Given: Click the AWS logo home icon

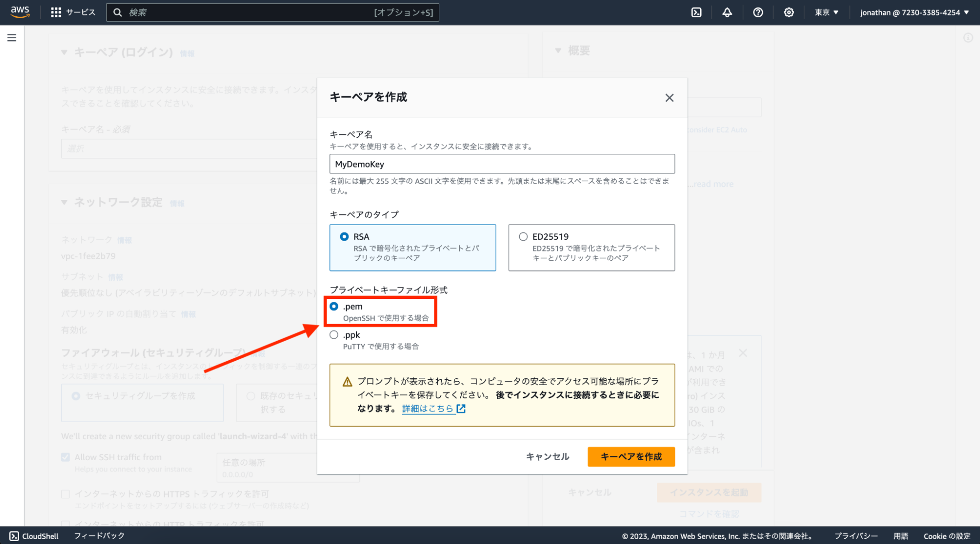Looking at the screenshot, I should tap(20, 12).
